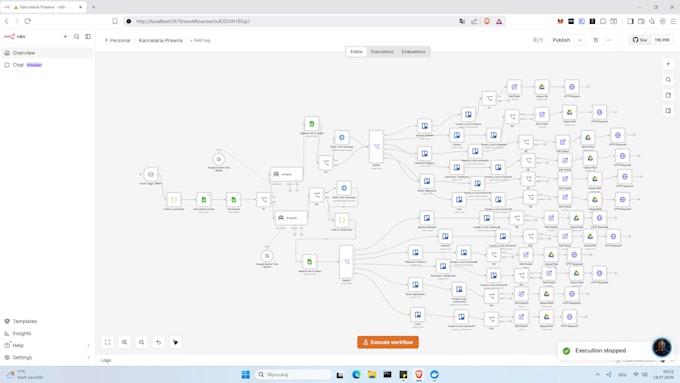Open File Explorer from the taskbar

click(372, 374)
